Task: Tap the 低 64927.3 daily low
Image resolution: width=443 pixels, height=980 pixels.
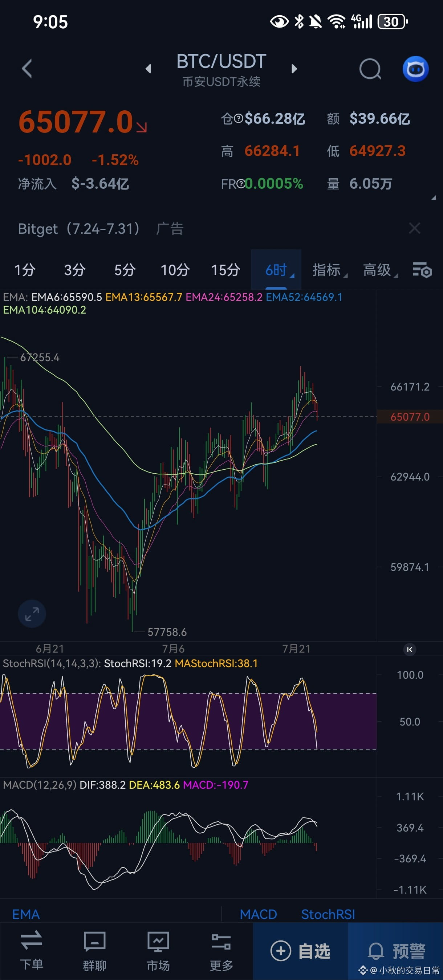Action: [366, 151]
